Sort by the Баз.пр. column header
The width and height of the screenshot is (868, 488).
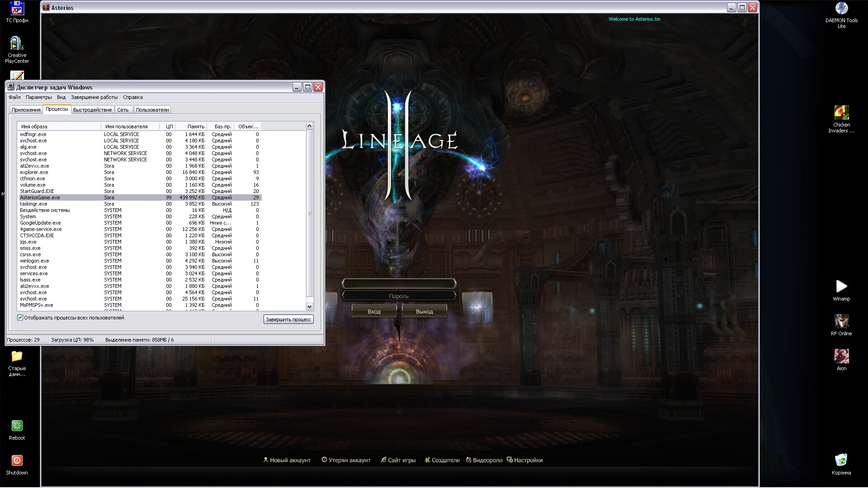221,127
